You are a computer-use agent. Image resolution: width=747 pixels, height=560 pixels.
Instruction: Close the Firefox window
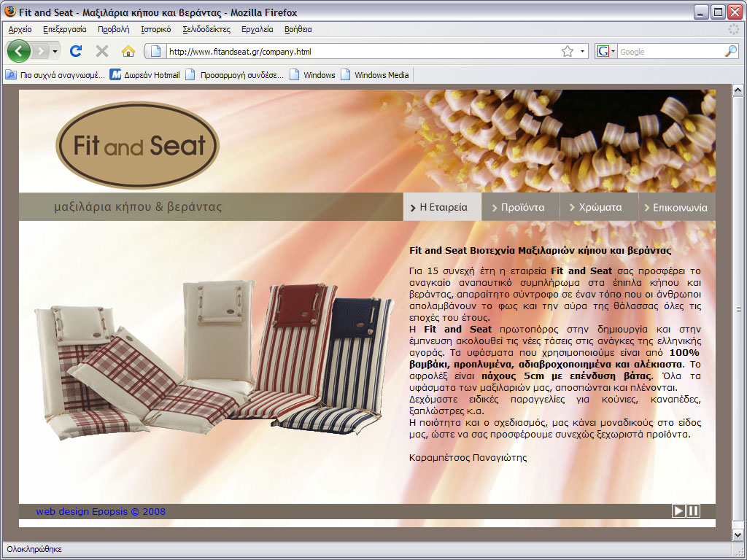[x=735, y=12]
